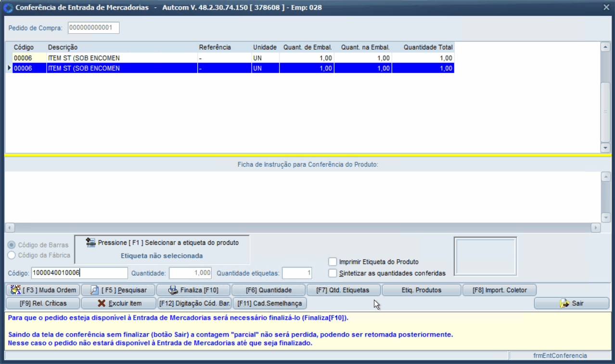Click the Quantidade etiquetas field
The image size is (615, 364).
(x=297, y=273)
